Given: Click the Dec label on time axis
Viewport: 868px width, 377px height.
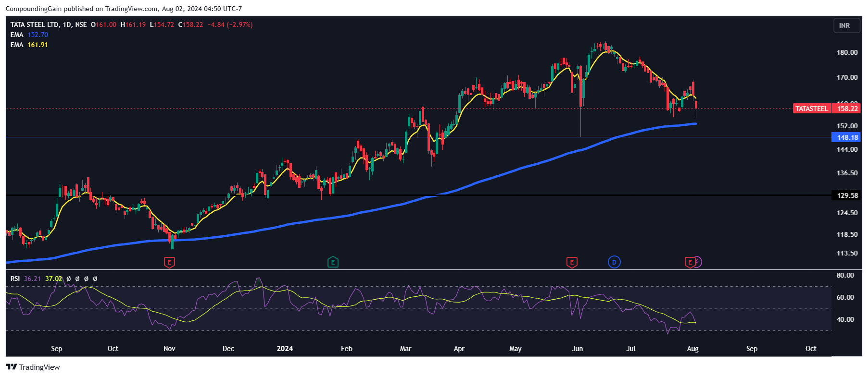Looking at the screenshot, I should tap(228, 349).
